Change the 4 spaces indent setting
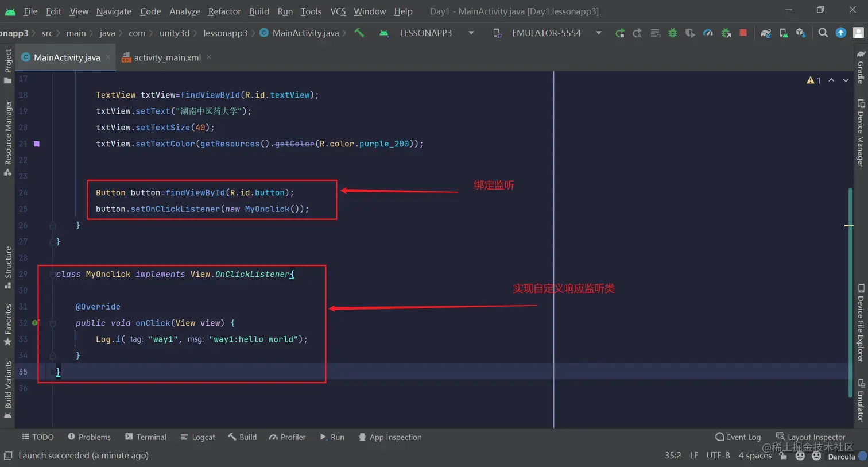This screenshot has height=467, width=868. 755,456
